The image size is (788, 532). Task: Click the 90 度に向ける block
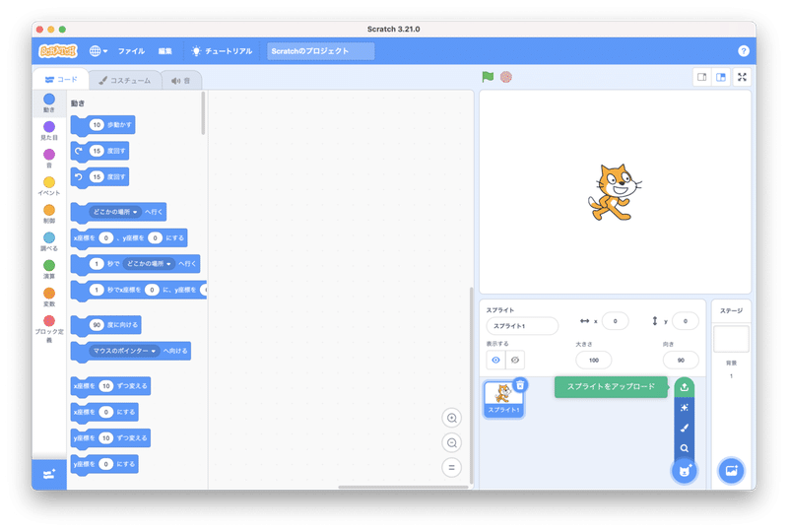pos(106,325)
